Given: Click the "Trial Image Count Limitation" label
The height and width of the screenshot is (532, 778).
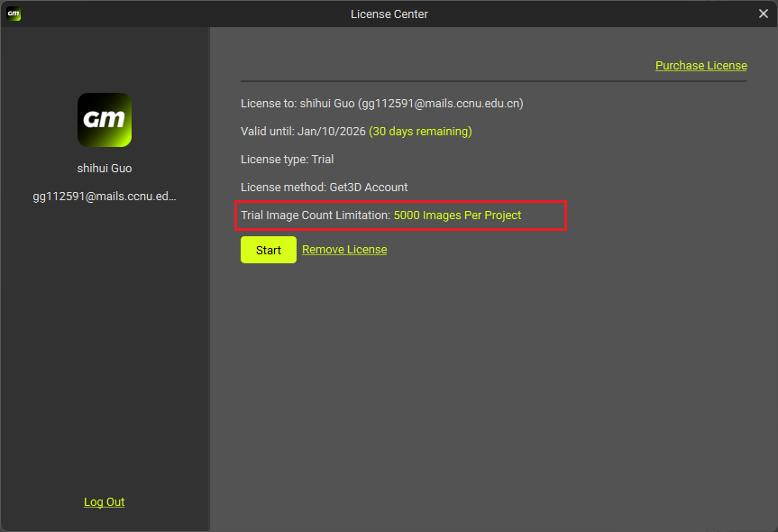Looking at the screenshot, I should tap(316, 216).
